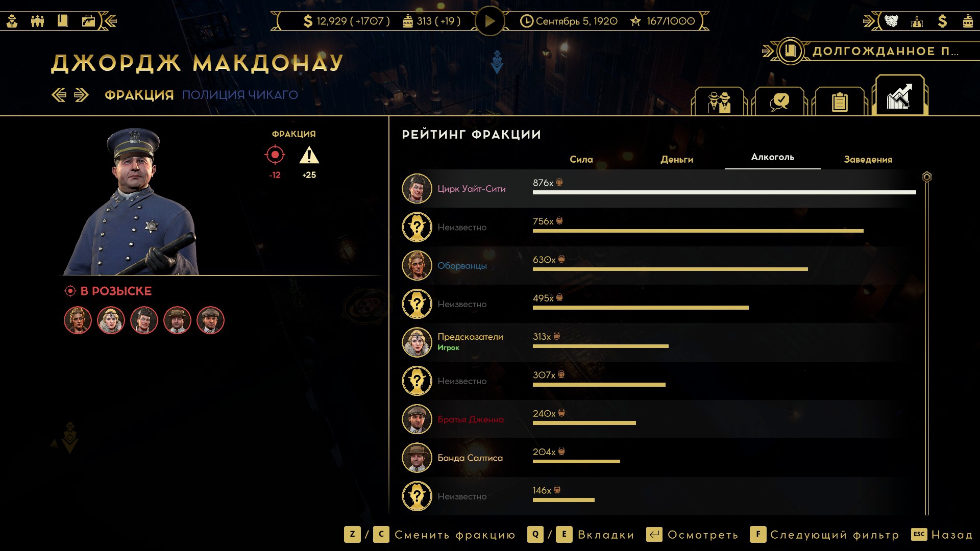Image resolution: width=980 pixels, height=551 pixels.
Task: Open the faction rating chart tab
Action: (900, 96)
